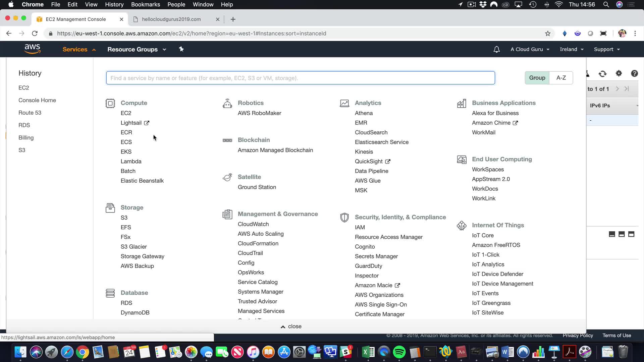Click the find a service search box

[x=300, y=78]
